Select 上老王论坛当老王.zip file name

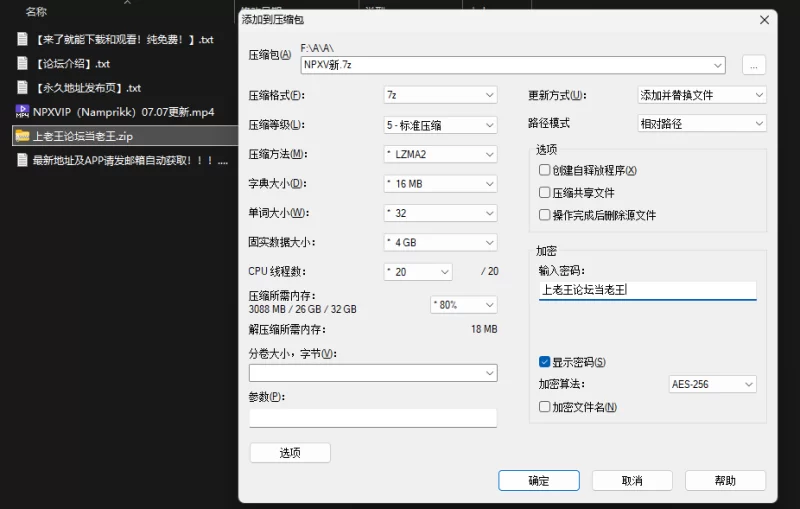click(x=83, y=136)
